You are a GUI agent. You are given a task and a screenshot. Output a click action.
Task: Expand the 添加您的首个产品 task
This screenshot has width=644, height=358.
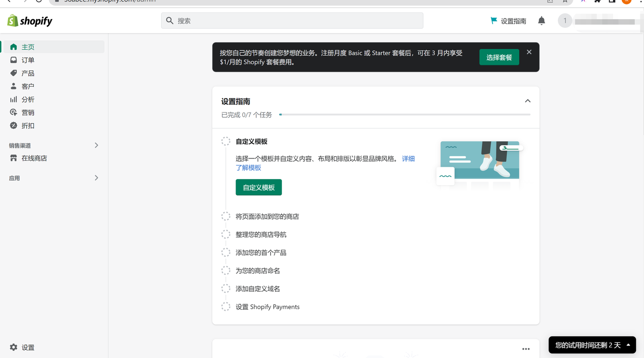(x=261, y=252)
